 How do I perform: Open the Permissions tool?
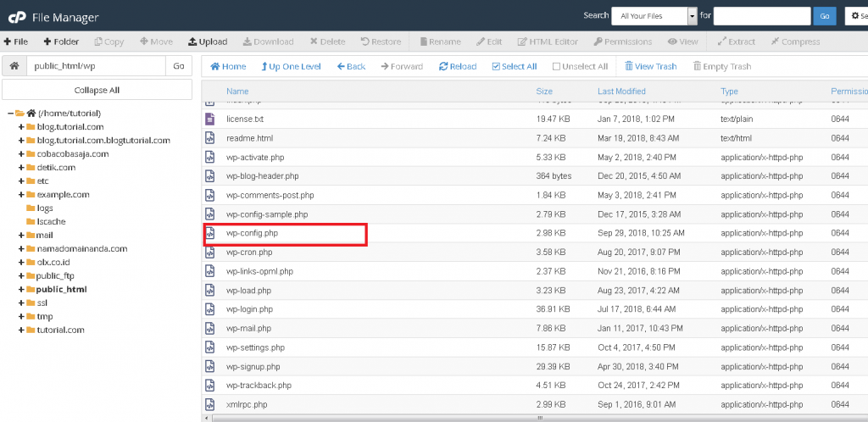click(x=623, y=42)
